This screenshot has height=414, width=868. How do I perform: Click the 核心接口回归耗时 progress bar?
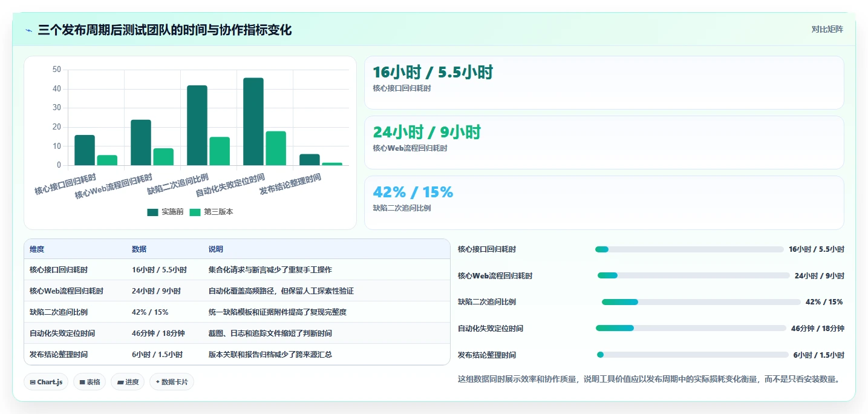click(690, 249)
